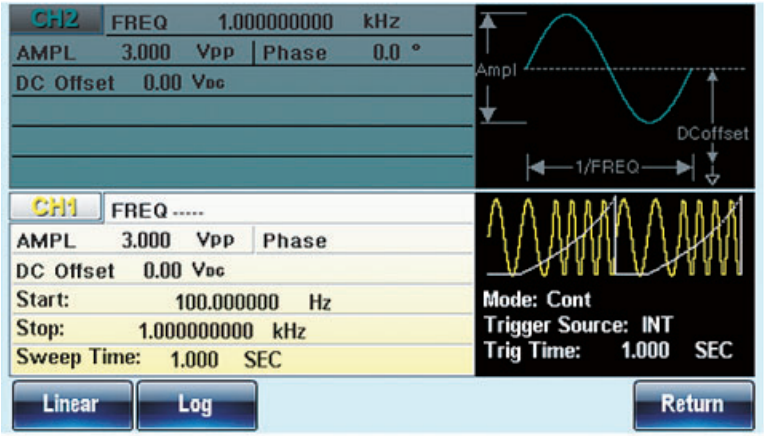The image size is (764, 436).
Task: Select the Linear sweep softkey
Action: click(72, 405)
